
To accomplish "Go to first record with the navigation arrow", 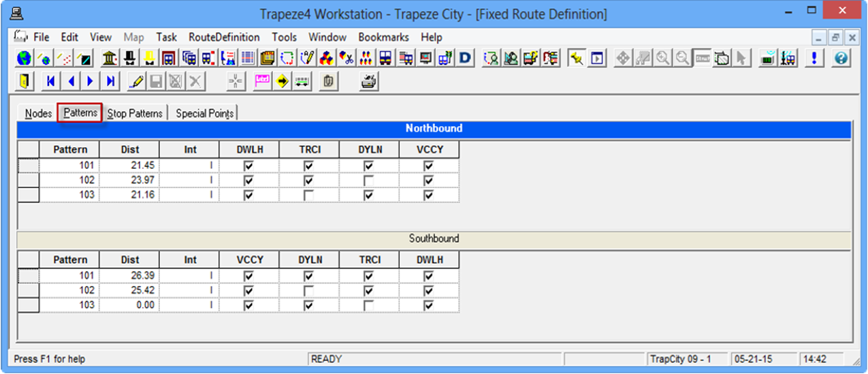I will point(50,82).
